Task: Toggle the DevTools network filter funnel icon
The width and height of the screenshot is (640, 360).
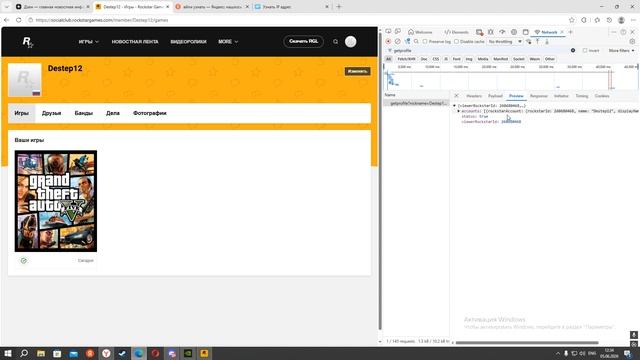Action: (407, 42)
